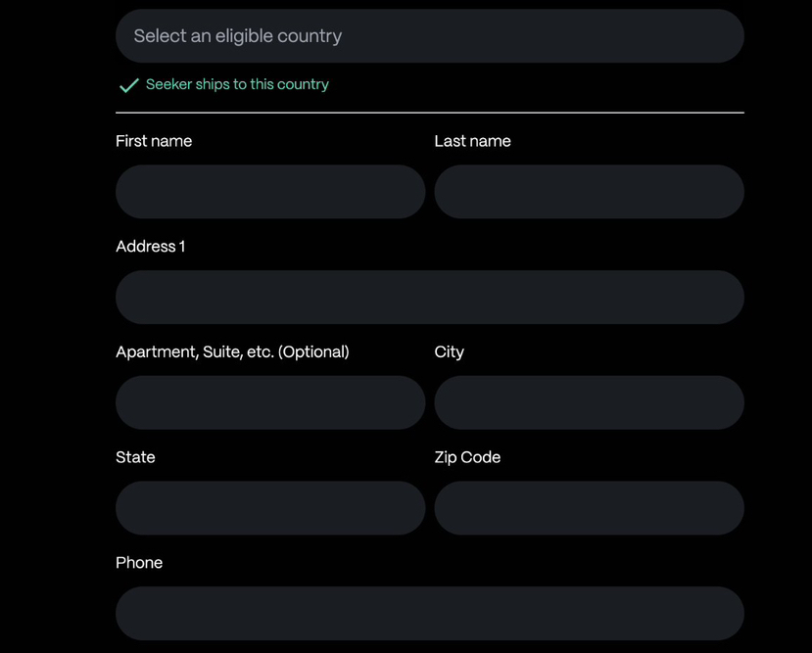Screen dimensions: 812x653
Task: Click the First name label
Action: click(x=154, y=141)
